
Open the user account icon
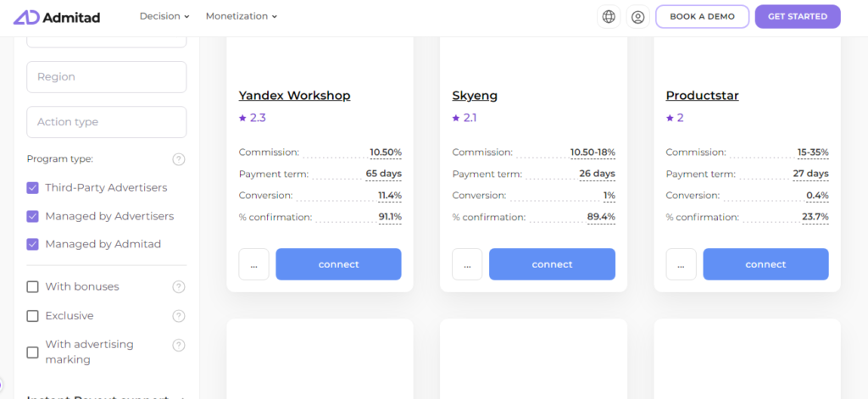(637, 17)
